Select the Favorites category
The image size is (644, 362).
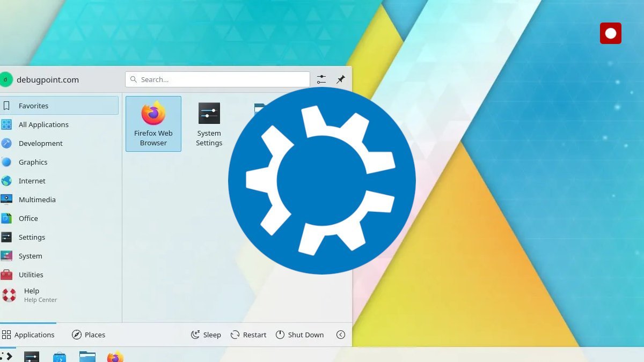click(x=33, y=105)
